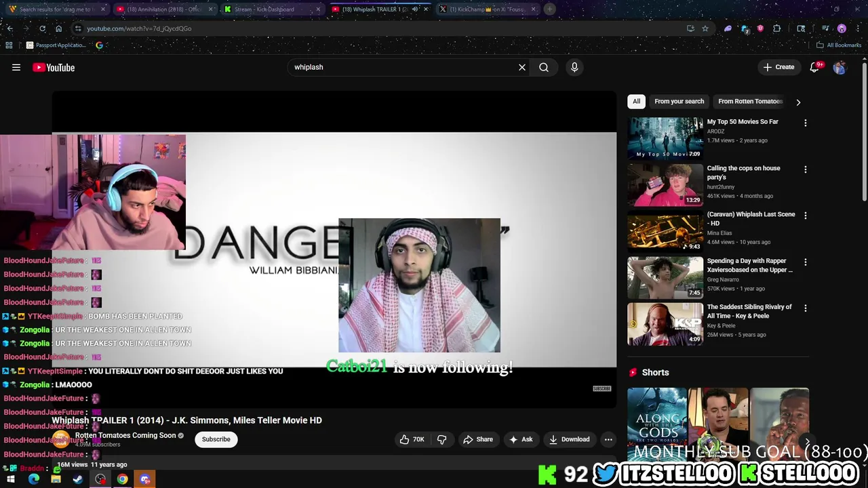This screenshot has height=488, width=868.
Task: Open File Explorer from the taskbar
Action: tap(56, 479)
